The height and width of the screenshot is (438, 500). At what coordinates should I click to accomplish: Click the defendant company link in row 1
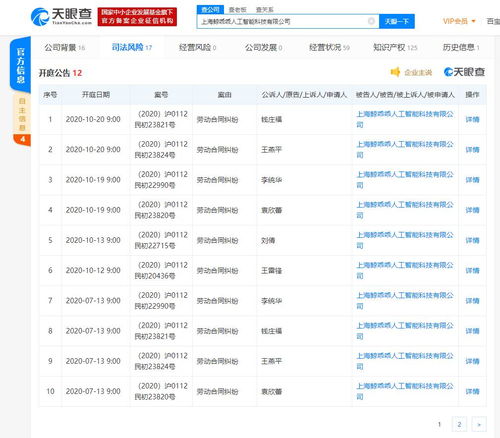(x=405, y=119)
